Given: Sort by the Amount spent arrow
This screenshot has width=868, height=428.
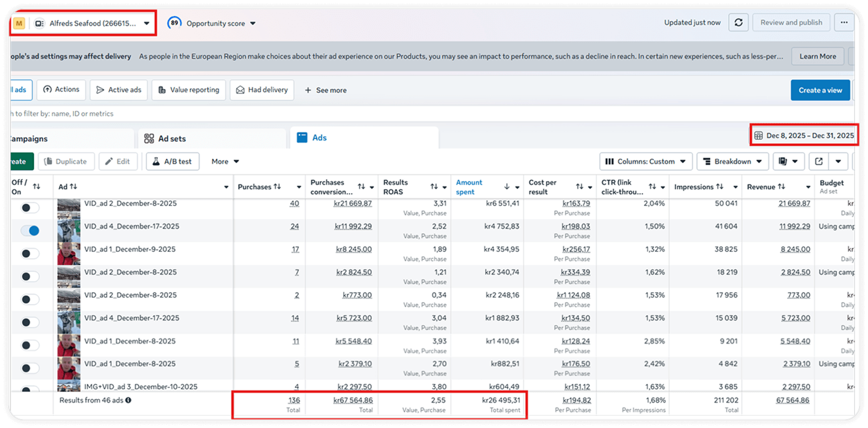Looking at the screenshot, I should coord(507,187).
